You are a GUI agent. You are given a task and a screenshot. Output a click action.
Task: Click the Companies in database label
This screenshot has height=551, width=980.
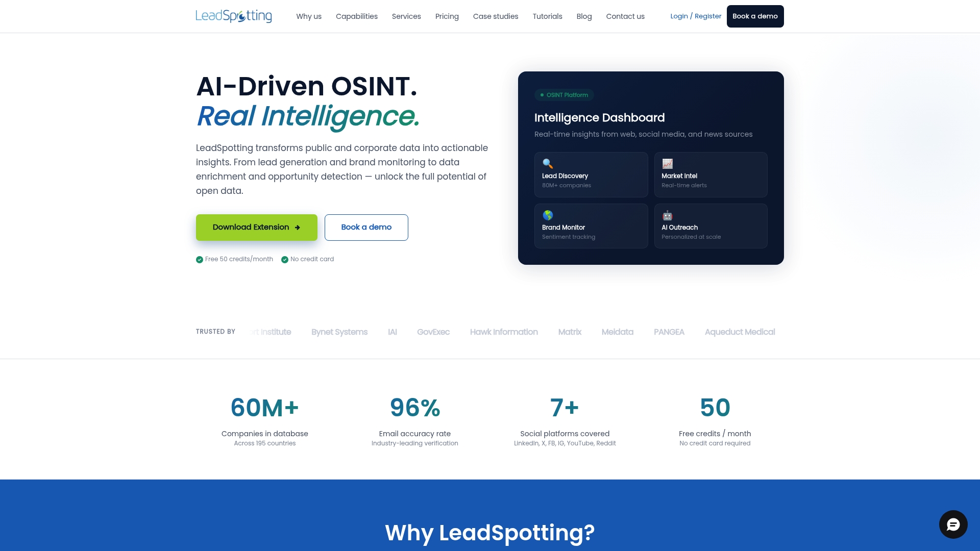coord(264,434)
